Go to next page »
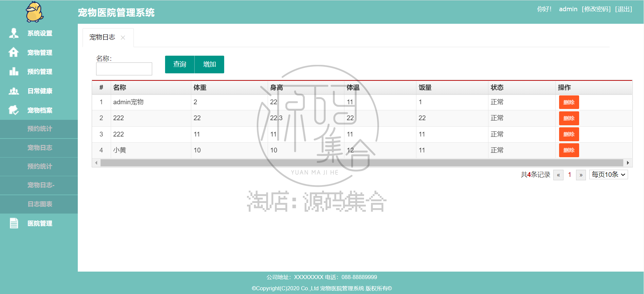The height and width of the screenshot is (294, 644). [x=581, y=175]
